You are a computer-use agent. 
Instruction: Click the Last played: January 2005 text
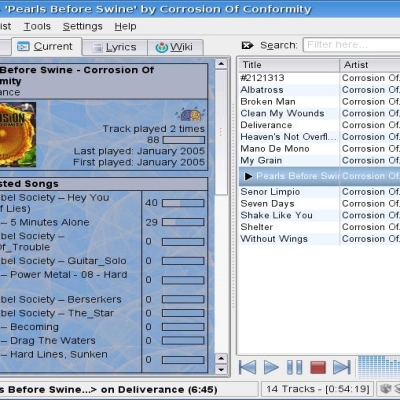point(139,151)
